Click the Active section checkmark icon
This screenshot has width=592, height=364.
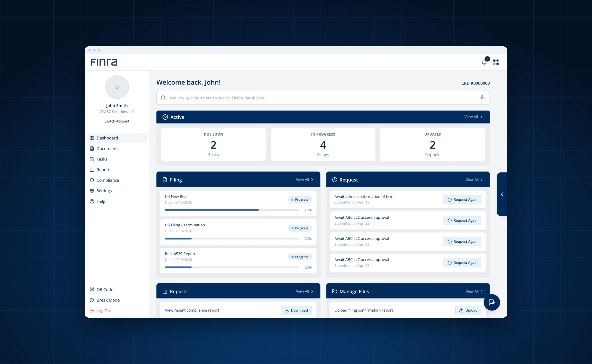(165, 117)
